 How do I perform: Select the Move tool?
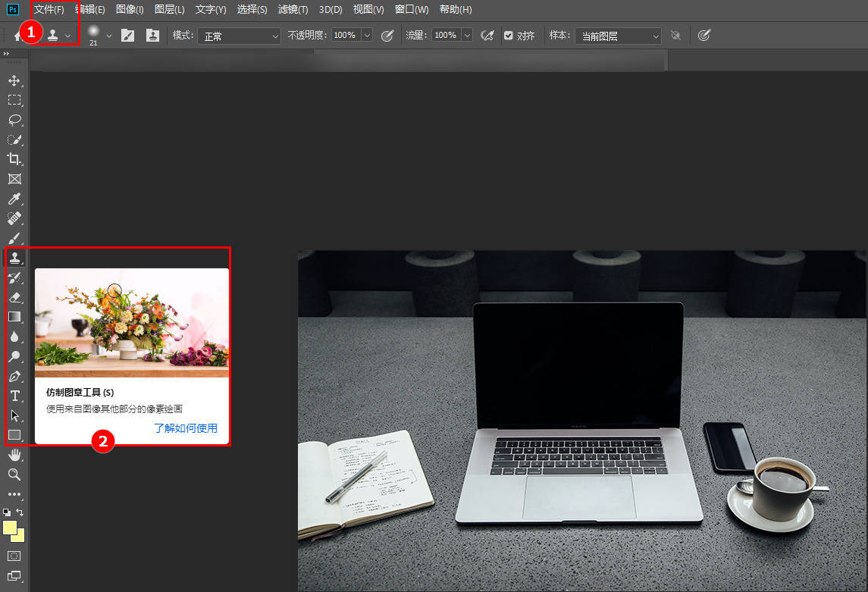14,80
